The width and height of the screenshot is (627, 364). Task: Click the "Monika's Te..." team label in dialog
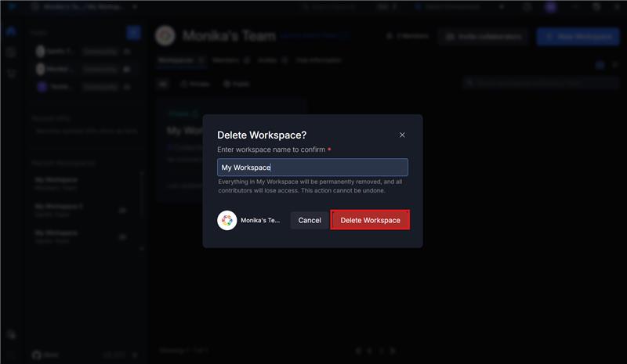260,220
